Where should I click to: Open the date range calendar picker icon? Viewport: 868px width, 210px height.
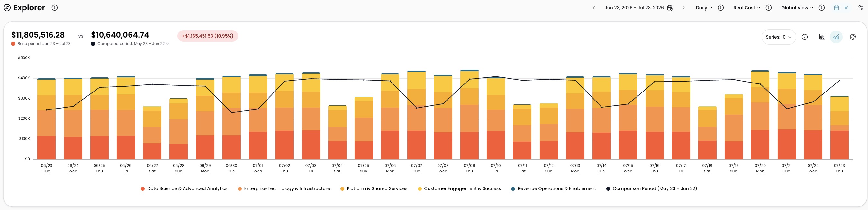670,8
